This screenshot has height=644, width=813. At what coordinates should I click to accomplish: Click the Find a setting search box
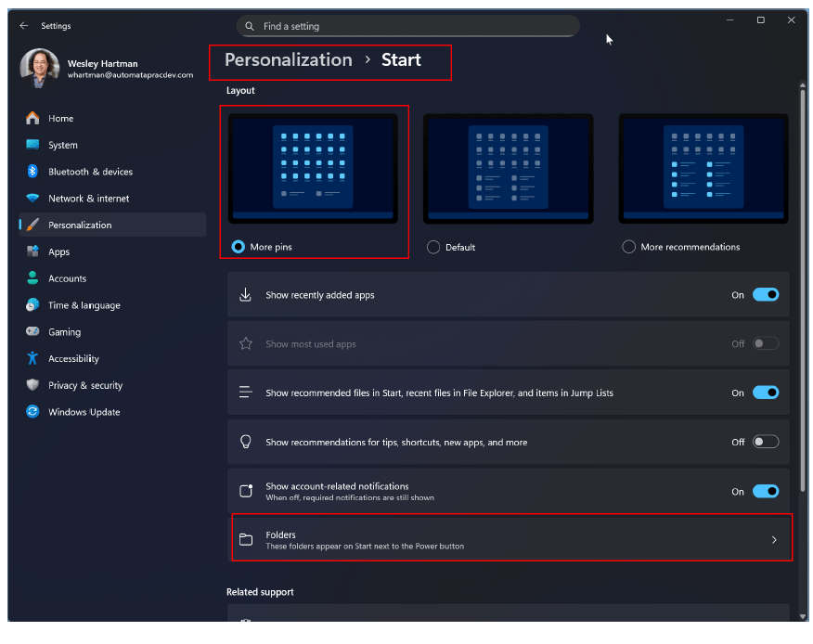(x=408, y=26)
